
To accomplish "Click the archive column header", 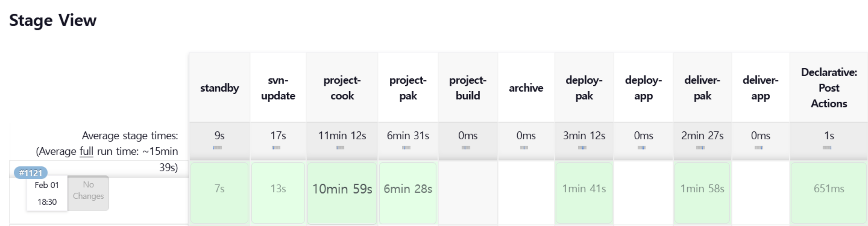I will pos(526,88).
